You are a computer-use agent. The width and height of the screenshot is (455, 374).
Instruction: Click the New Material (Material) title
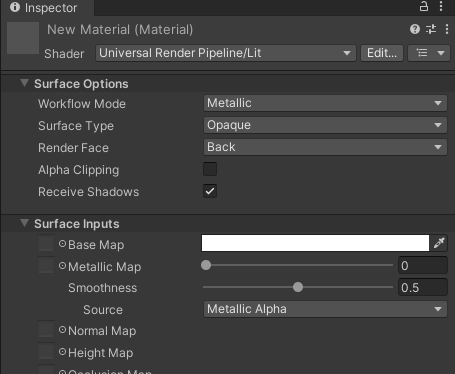(x=120, y=30)
